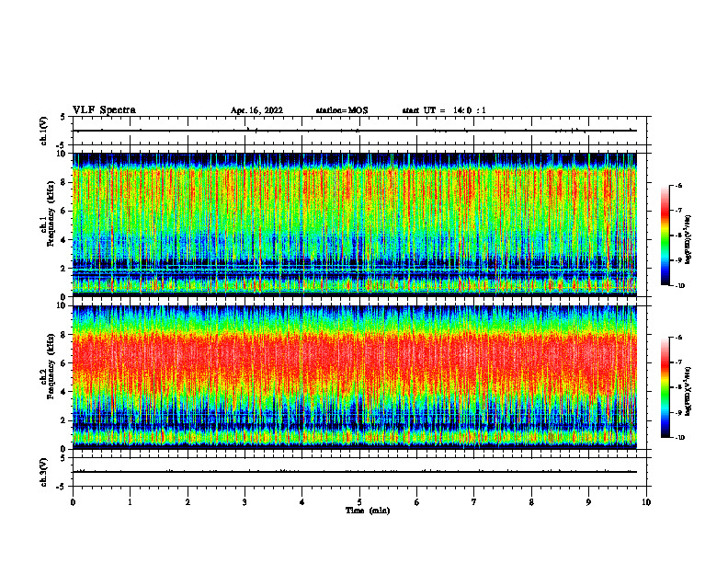The width and height of the screenshot is (728, 563).
Task: Click the '-6' tick on ch.1 colorbar
Action: click(x=678, y=185)
